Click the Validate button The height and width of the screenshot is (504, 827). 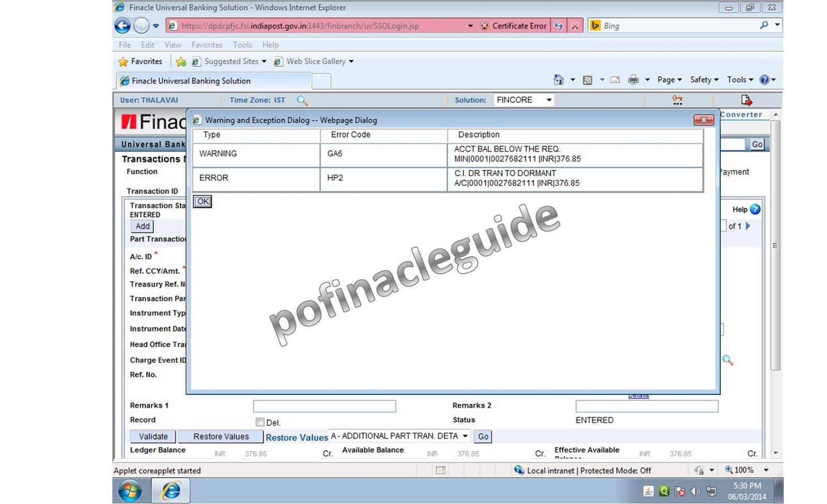(152, 436)
